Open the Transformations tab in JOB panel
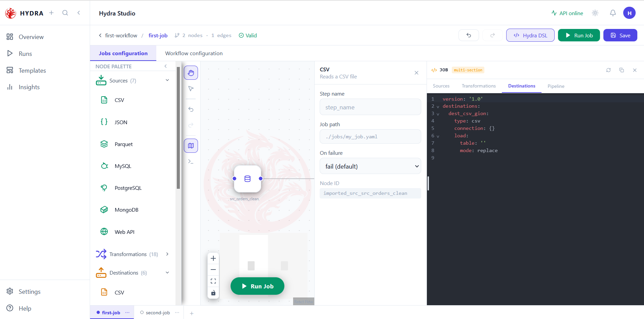The height and width of the screenshot is (319, 644). coord(479,86)
